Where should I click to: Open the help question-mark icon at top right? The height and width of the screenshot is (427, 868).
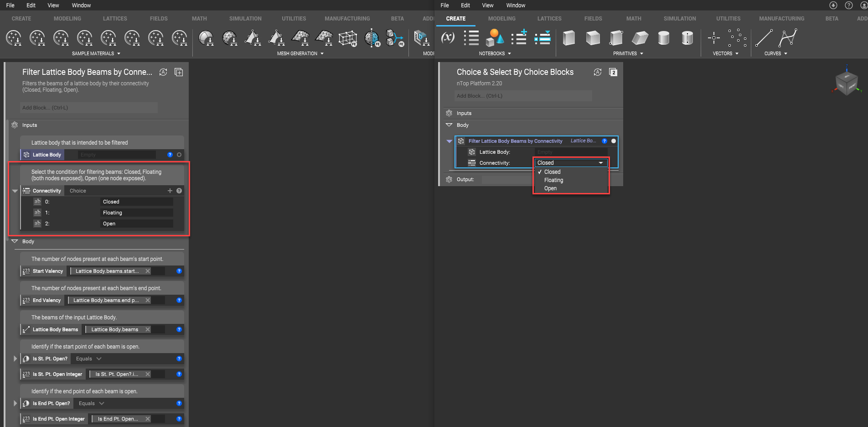[x=849, y=5]
